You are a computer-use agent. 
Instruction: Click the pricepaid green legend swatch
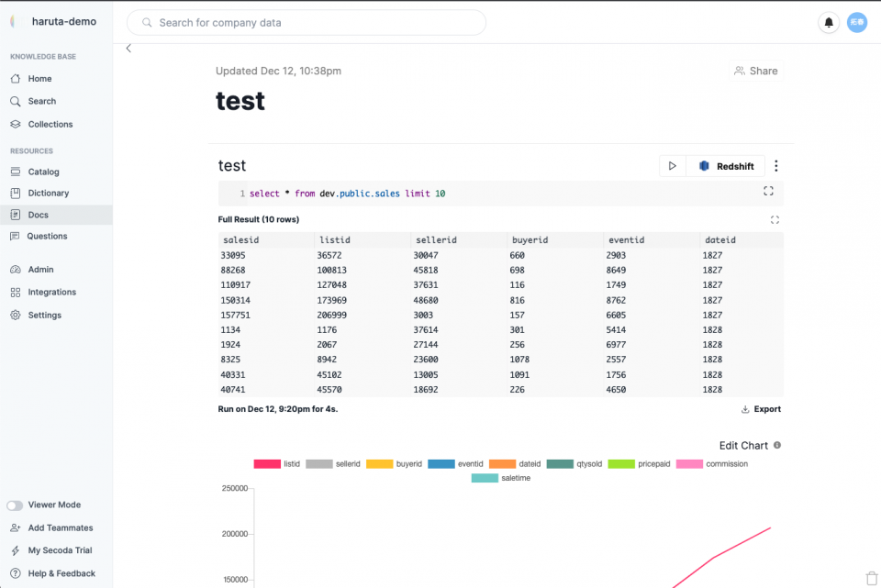tap(621, 464)
